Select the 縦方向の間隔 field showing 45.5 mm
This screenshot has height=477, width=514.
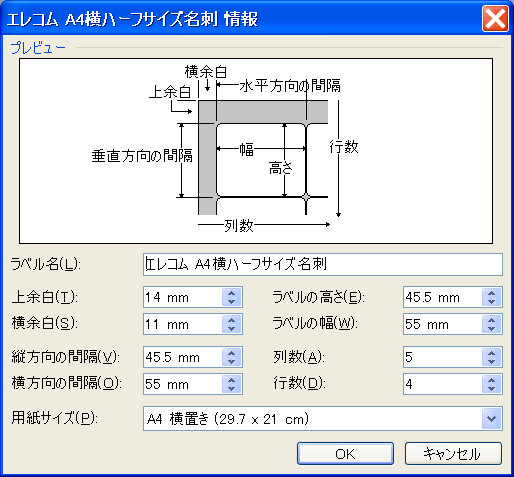point(183,357)
